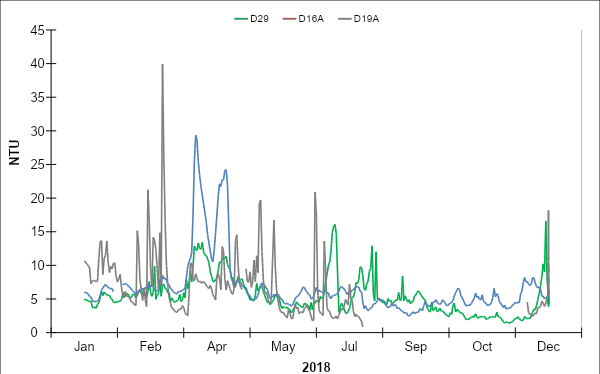Toggle the D29 legend entry
The height and width of the screenshot is (374, 600).
[251, 19]
